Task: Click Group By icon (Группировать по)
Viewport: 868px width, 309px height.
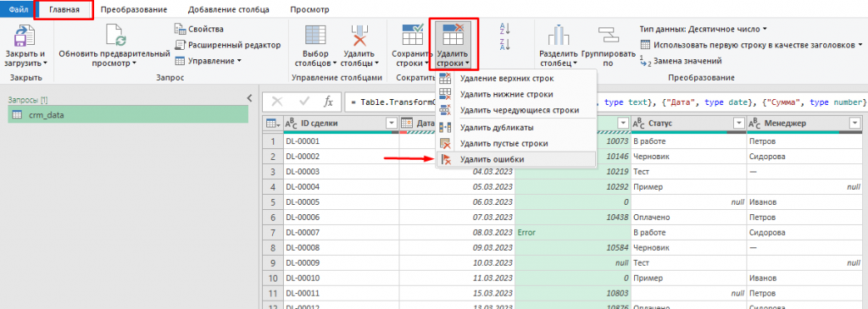Action: point(608,36)
